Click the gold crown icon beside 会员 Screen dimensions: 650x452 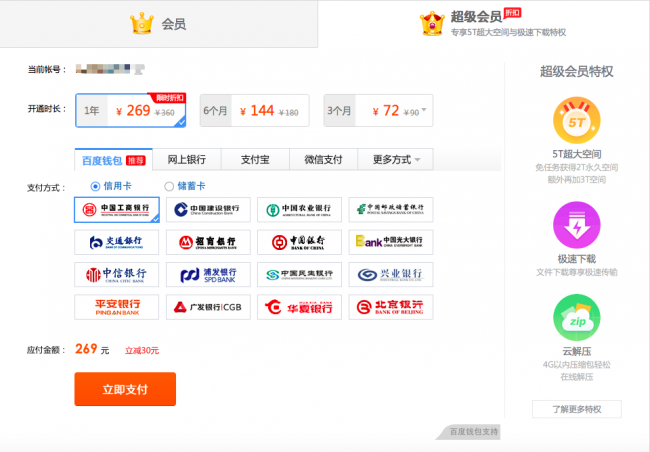(142, 23)
